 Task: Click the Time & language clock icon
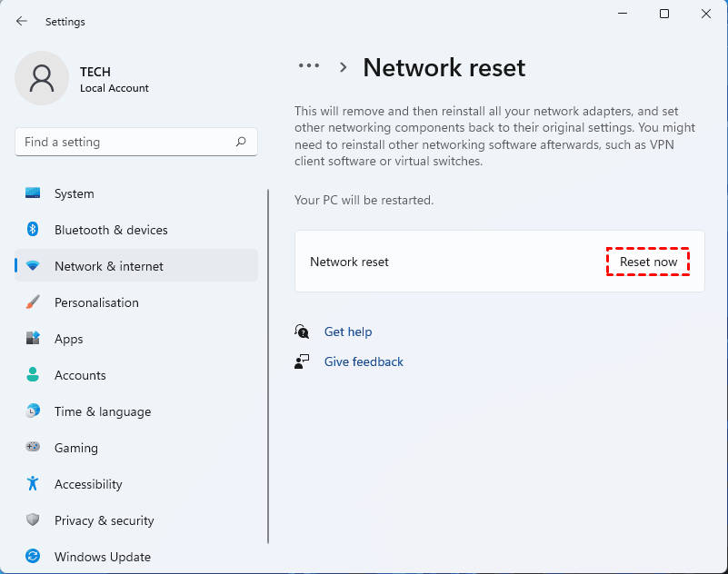[x=33, y=411]
